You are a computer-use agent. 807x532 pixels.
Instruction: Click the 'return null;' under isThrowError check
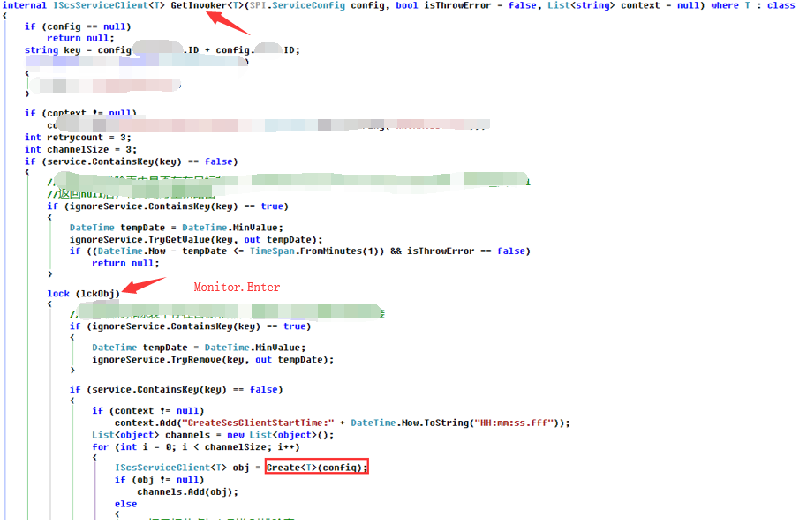125,264
